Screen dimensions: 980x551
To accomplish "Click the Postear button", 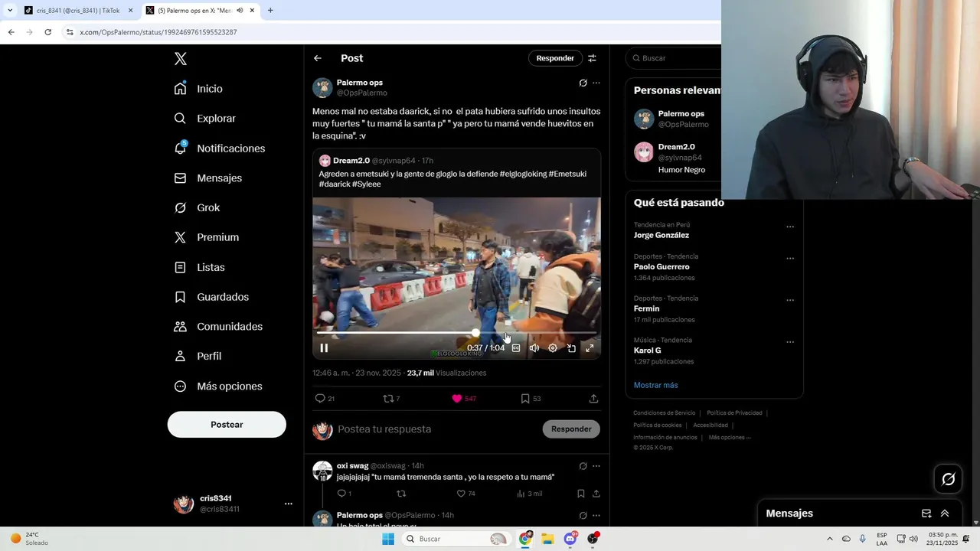I will coord(227,425).
